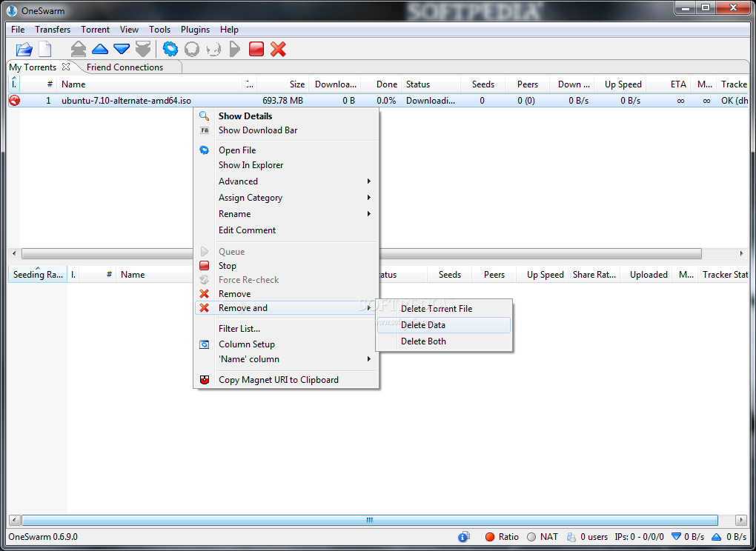Expand the Assign Category submenu
The width and height of the screenshot is (756, 551).
(x=286, y=198)
